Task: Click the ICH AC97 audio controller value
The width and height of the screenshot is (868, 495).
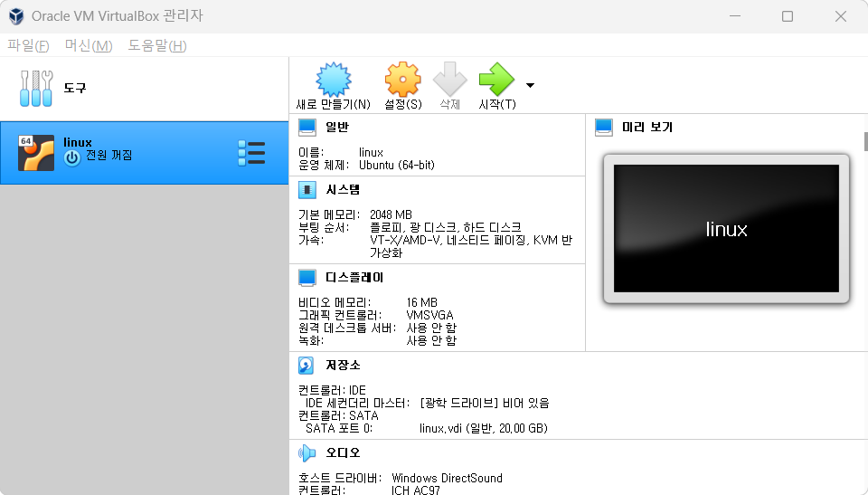Action: click(x=415, y=490)
